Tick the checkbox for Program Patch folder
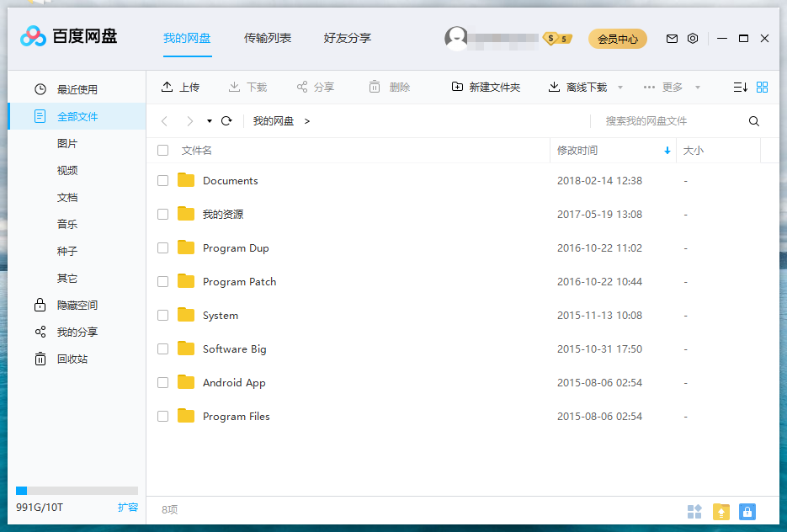 163,281
